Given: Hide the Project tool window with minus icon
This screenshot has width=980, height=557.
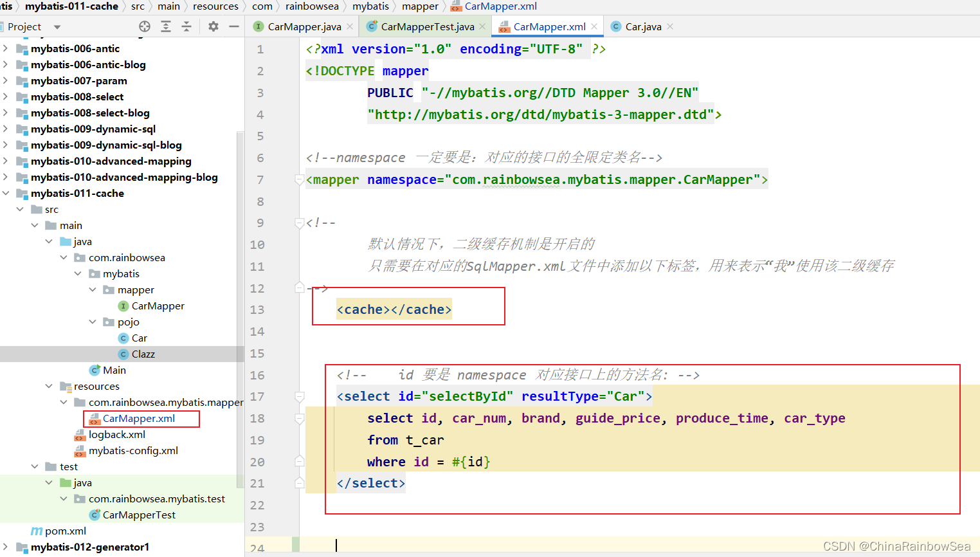Looking at the screenshot, I should point(234,26).
